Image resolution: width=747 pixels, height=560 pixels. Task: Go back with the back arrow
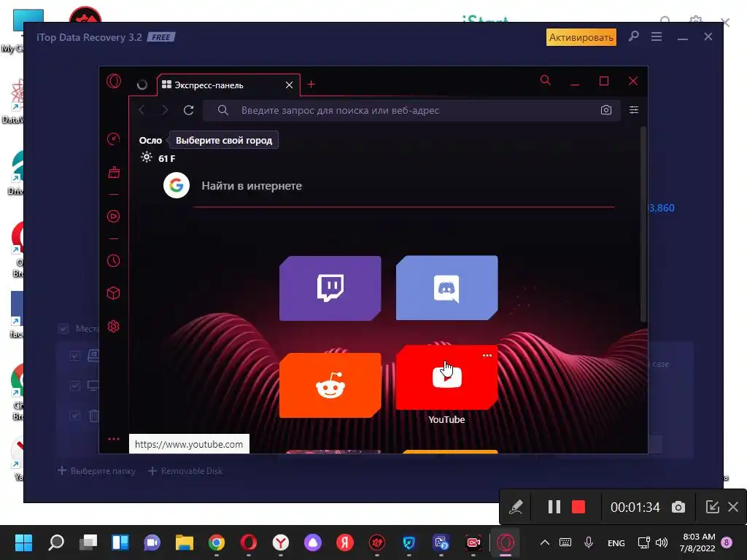(x=142, y=110)
